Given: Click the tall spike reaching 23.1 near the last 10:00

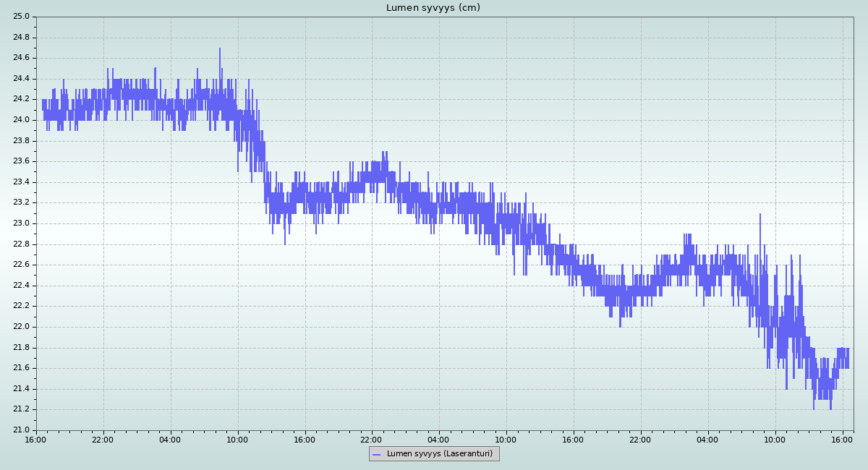Looking at the screenshot, I should [760, 215].
